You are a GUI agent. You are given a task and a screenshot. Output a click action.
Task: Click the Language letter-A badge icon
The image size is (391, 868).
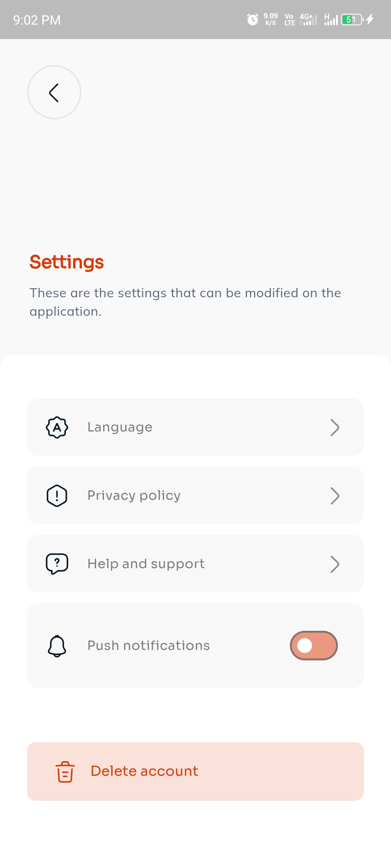(x=57, y=427)
